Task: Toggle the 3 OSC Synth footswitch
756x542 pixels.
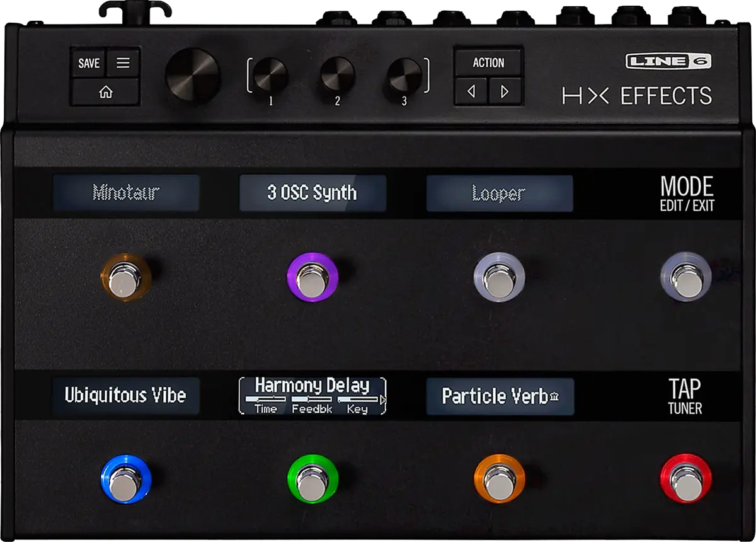Action: tap(312, 277)
